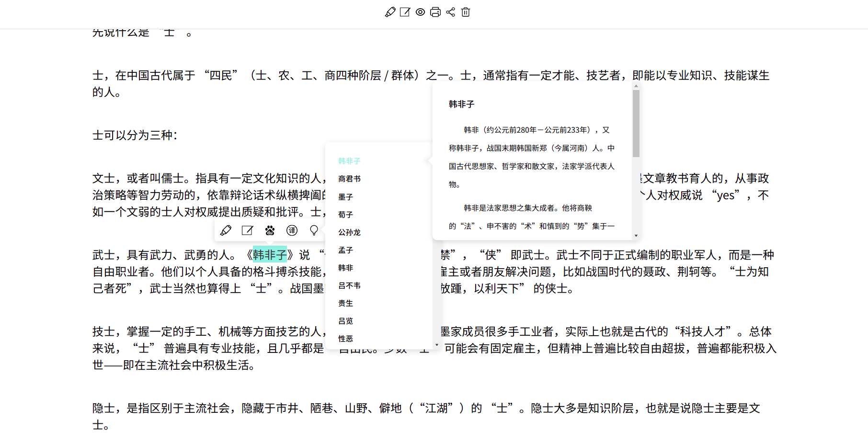Share the article via share icon

[451, 12]
